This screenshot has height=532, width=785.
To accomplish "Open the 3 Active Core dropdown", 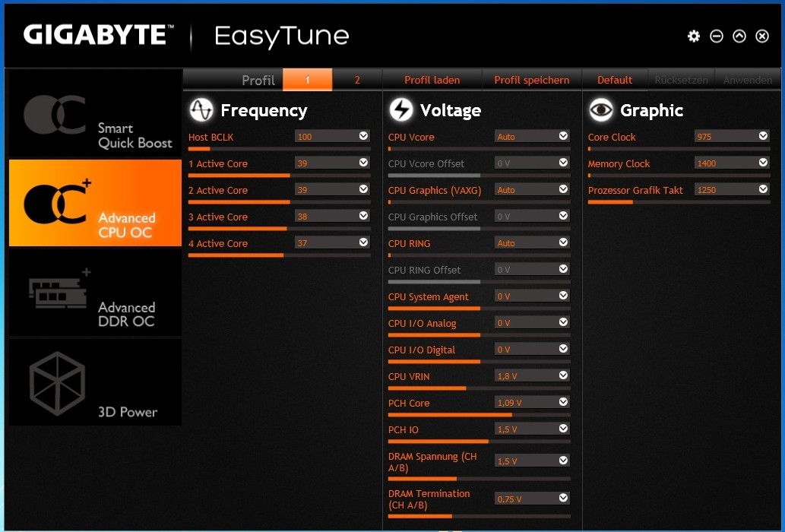I will coord(363,215).
